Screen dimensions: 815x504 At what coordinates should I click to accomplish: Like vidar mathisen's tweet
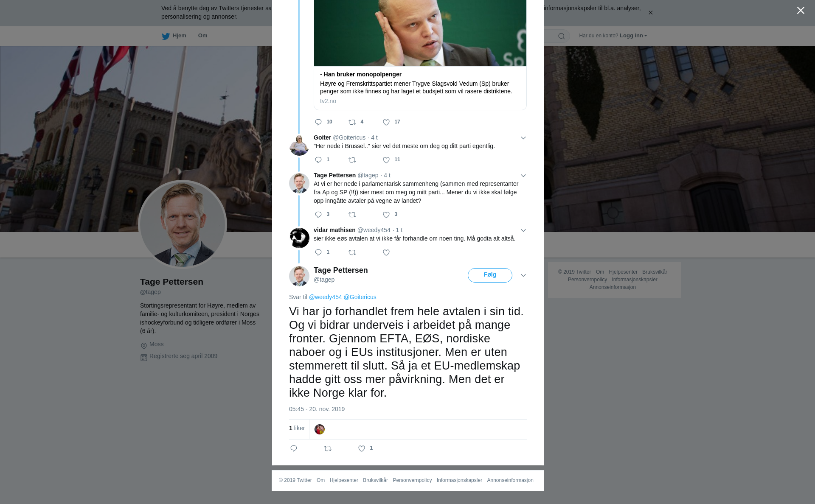tap(386, 252)
